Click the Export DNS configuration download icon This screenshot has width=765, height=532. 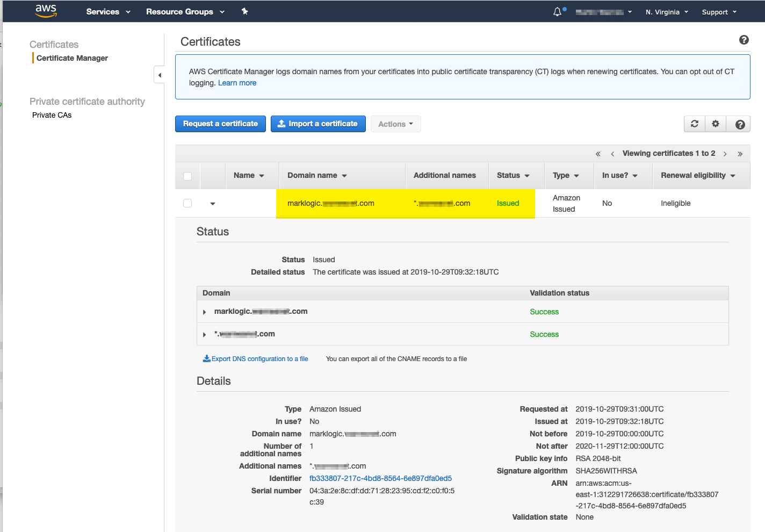point(206,358)
